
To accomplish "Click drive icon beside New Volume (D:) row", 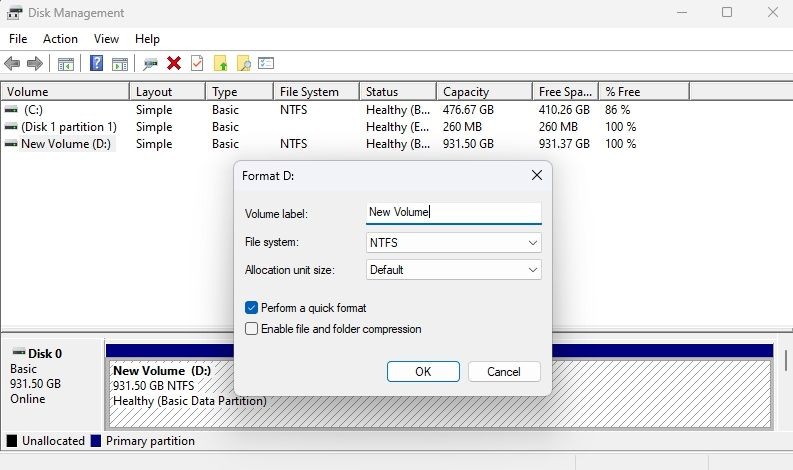I will pos(11,144).
